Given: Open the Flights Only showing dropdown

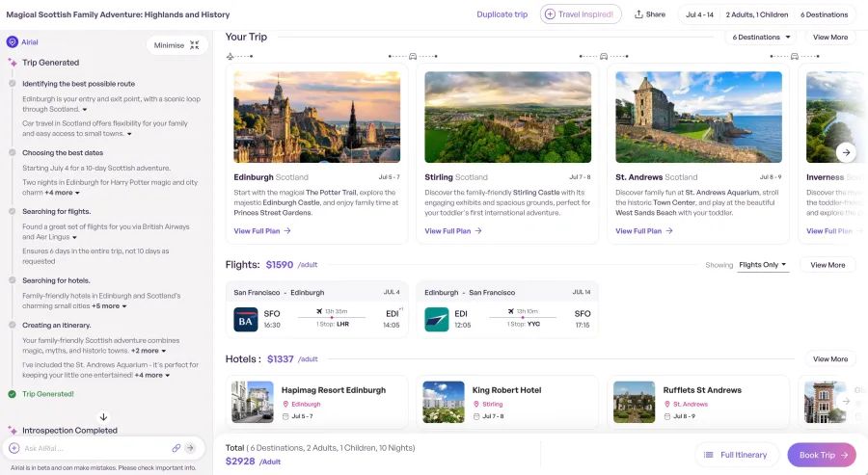Looking at the screenshot, I should point(763,265).
